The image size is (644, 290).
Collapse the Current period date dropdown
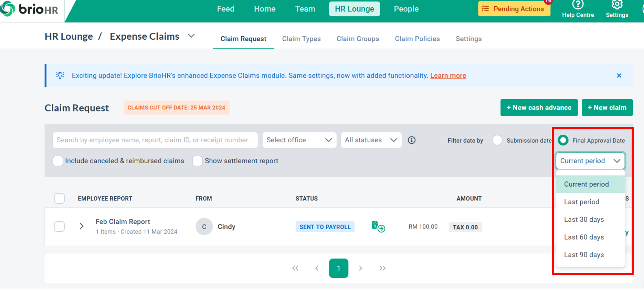[590, 161]
